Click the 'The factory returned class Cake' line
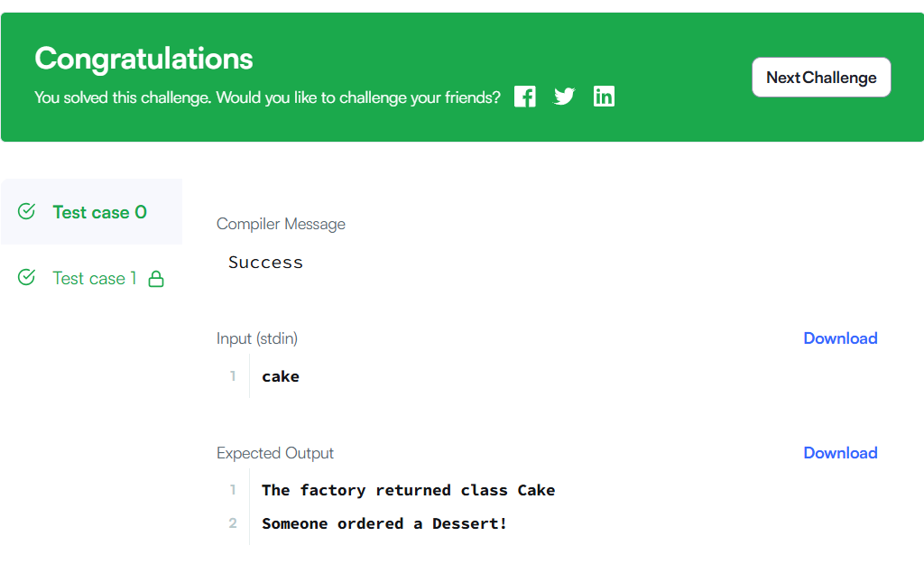Viewport: 924px width, 564px height. (408, 490)
